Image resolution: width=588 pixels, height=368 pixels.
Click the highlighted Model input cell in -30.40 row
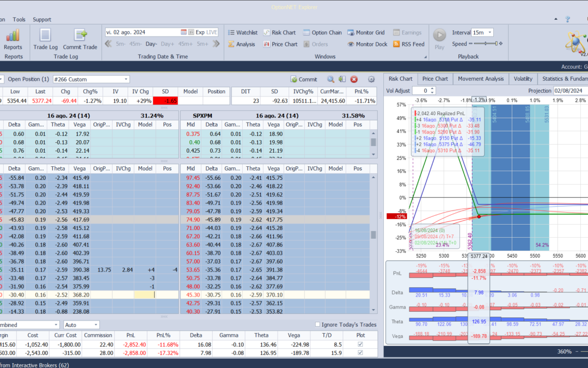145,295
